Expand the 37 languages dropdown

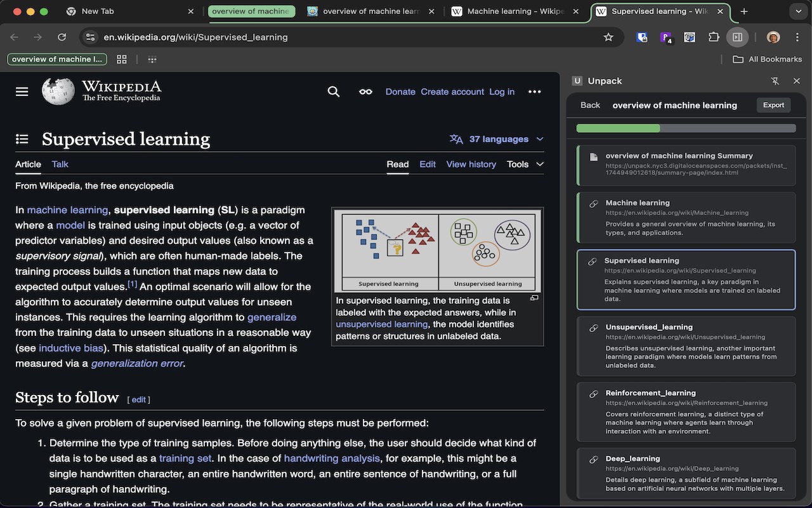pos(497,139)
